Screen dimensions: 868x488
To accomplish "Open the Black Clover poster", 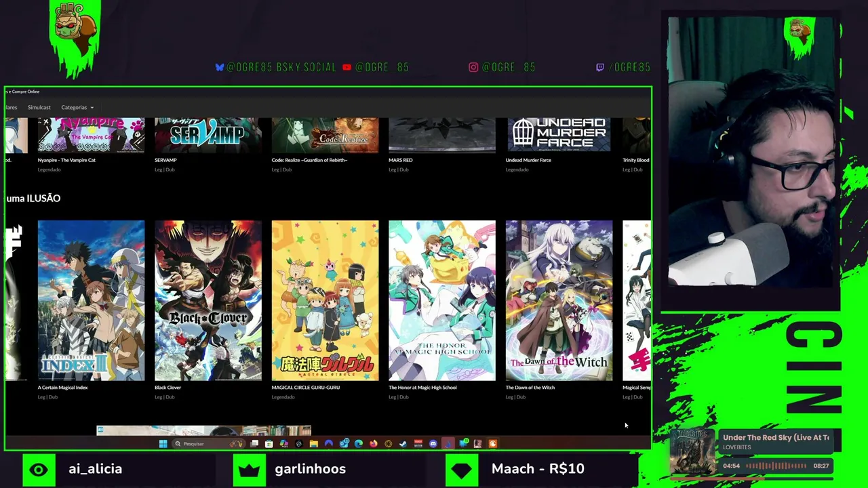I will tap(208, 300).
